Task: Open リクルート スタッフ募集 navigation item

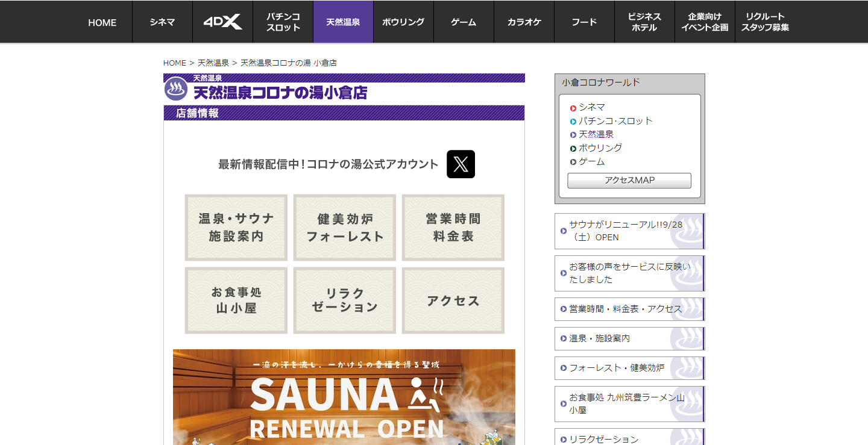Action: pyautogui.click(x=766, y=22)
